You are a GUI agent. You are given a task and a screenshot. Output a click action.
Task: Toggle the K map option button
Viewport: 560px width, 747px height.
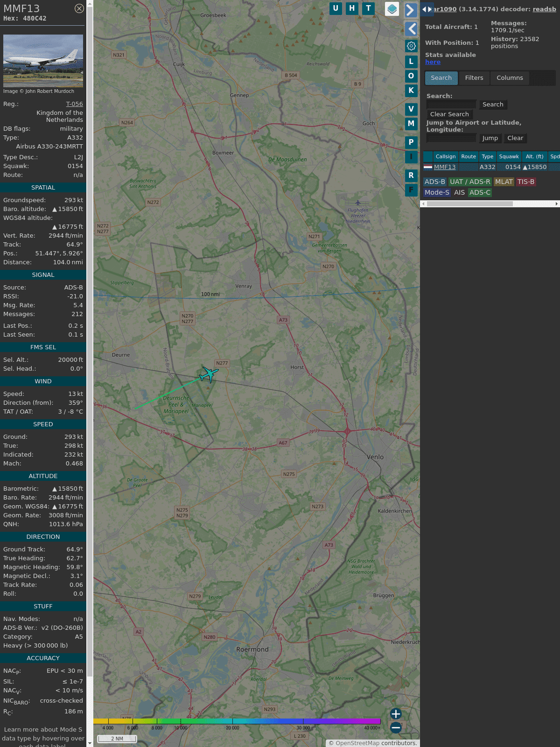411,91
